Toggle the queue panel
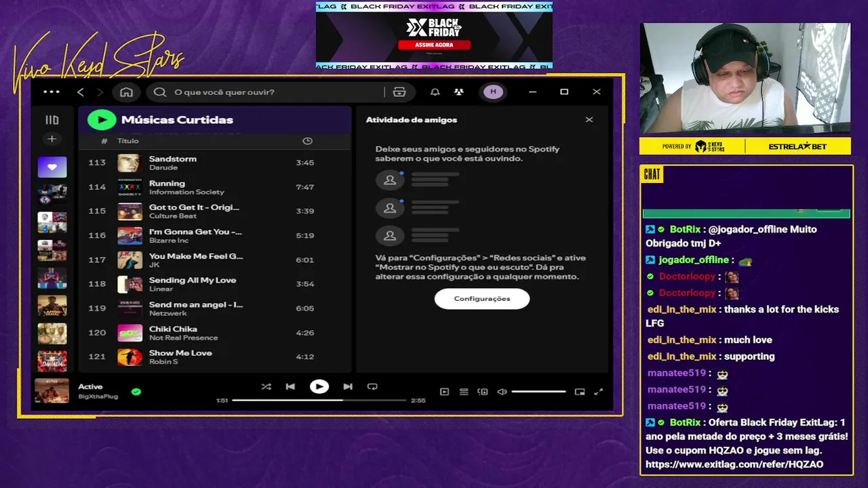Screen dimensions: 868x488 [x=464, y=392]
